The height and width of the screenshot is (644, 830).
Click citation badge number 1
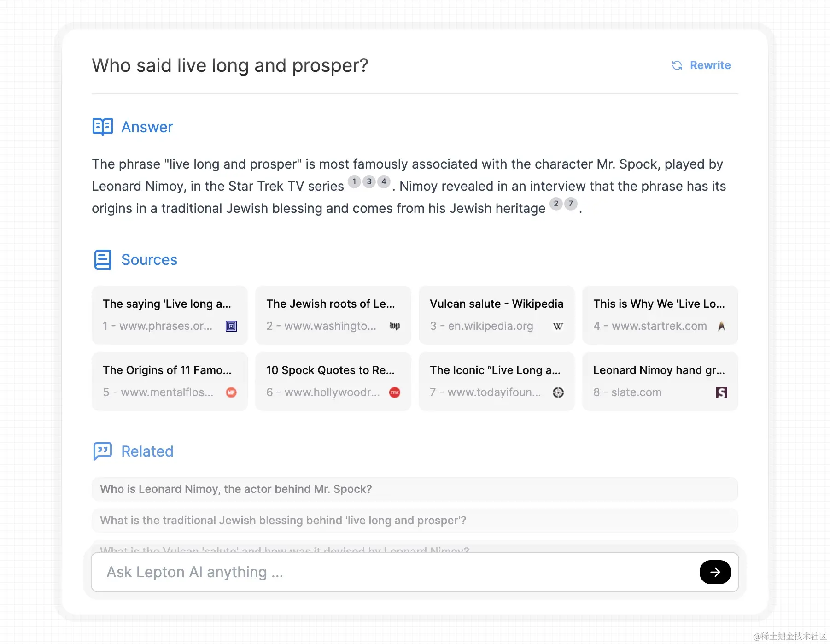click(x=354, y=181)
